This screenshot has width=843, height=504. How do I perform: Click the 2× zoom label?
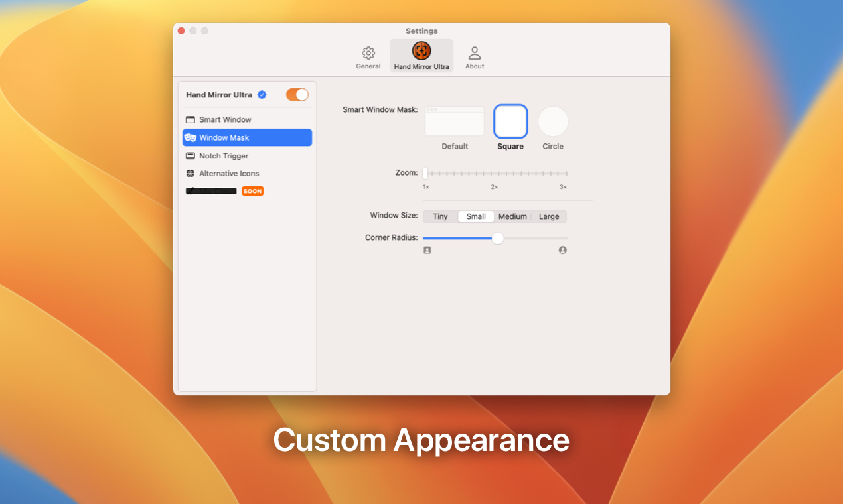(495, 187)
